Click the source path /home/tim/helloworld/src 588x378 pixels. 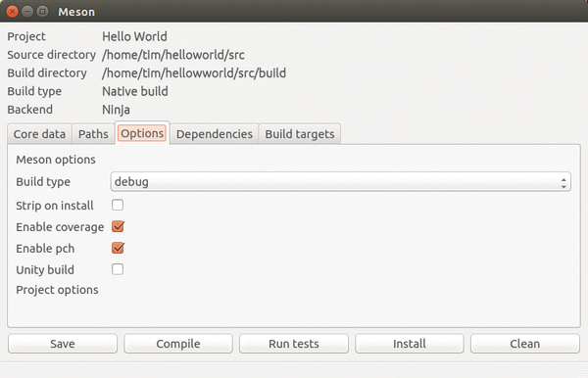point(173,55)
